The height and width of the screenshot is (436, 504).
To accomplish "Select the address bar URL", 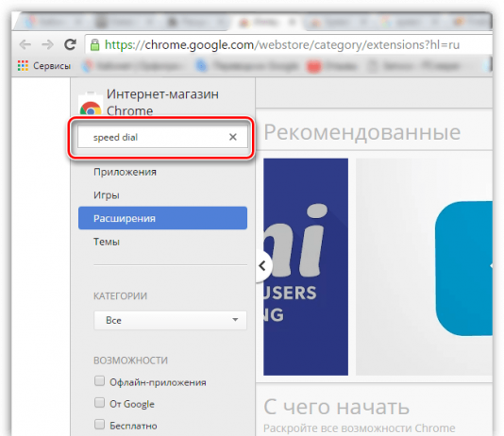I will point(282,44).
